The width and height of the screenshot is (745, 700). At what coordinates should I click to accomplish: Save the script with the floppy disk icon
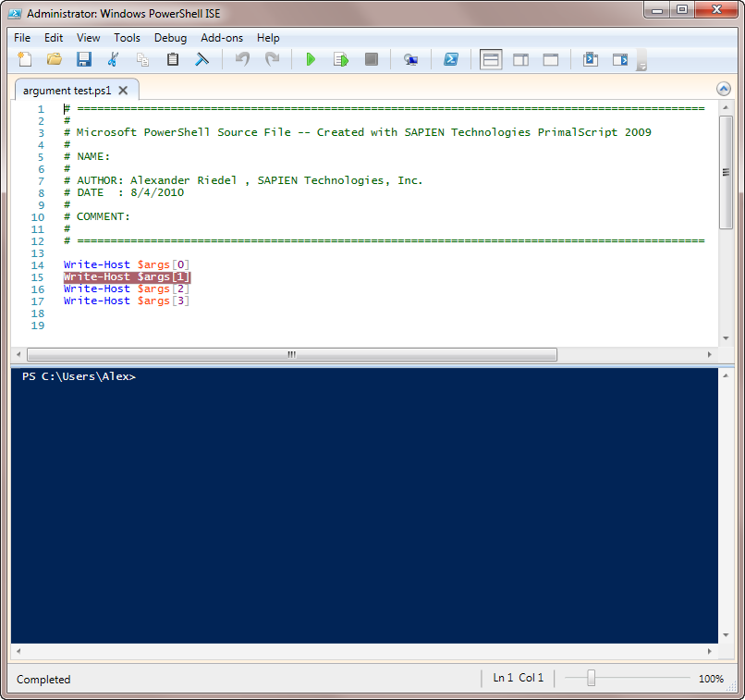[x=83, y=59]
